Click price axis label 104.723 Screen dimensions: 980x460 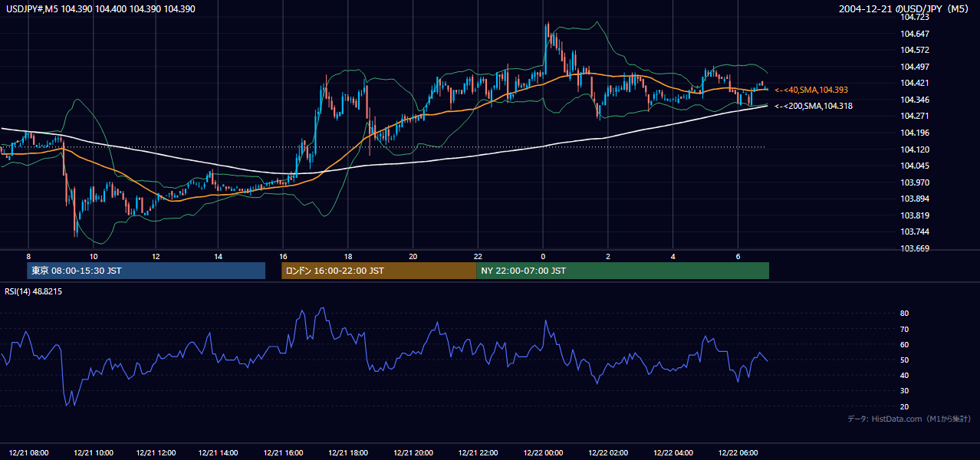[916, 17]
